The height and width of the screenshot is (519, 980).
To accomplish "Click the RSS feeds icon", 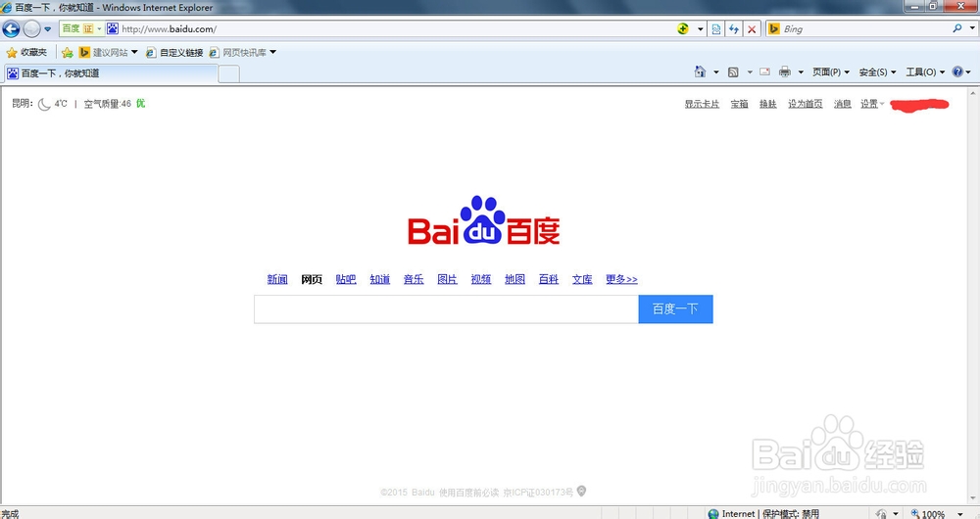I will 733,71.
